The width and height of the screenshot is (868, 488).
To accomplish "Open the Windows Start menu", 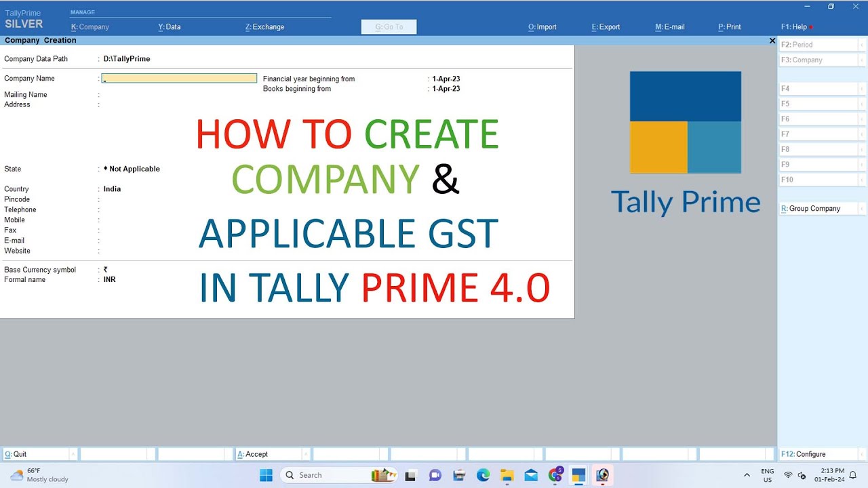I will point(266,475).
